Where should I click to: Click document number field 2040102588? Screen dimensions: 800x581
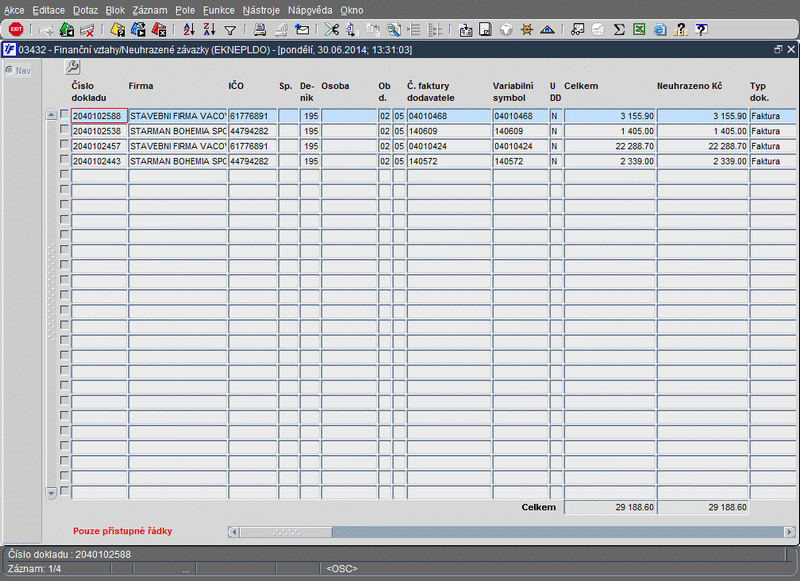point(99,116)
